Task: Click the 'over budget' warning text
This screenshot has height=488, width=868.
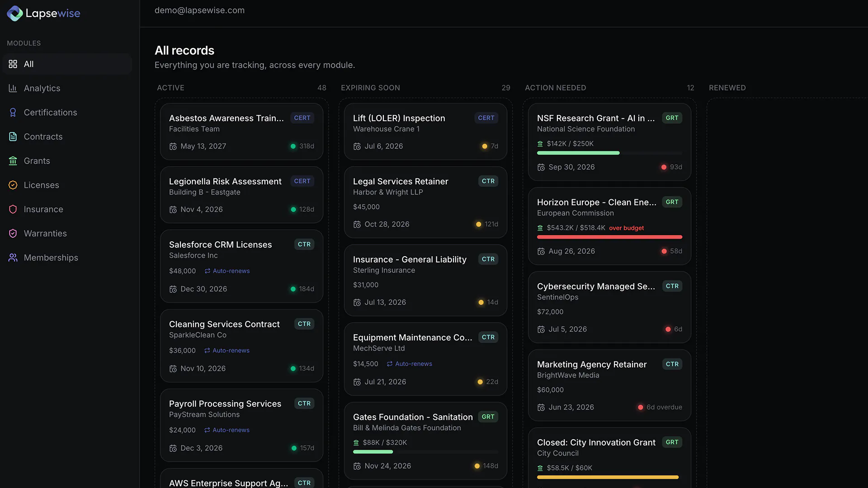Action: (x=626, y=228)
